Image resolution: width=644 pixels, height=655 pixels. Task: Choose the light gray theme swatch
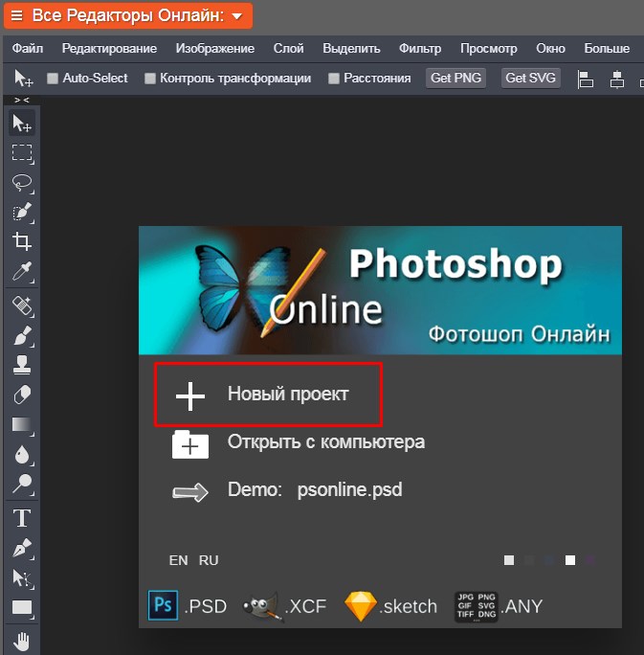[x=509, y=560]
